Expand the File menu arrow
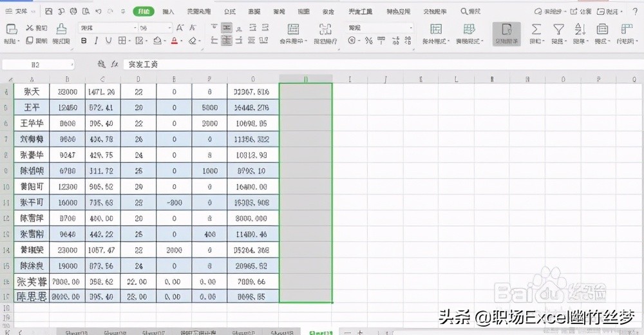Image resolution: width=644 pixels, height=335 pixels. click(x=33, y=12)
